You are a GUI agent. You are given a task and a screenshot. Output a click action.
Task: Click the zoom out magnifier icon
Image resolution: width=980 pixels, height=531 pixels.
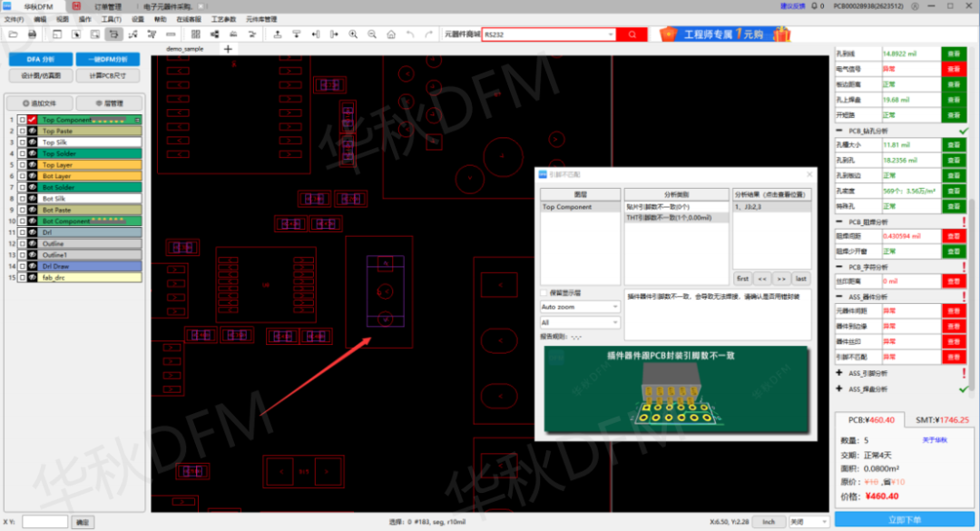(x=372, y=34)
